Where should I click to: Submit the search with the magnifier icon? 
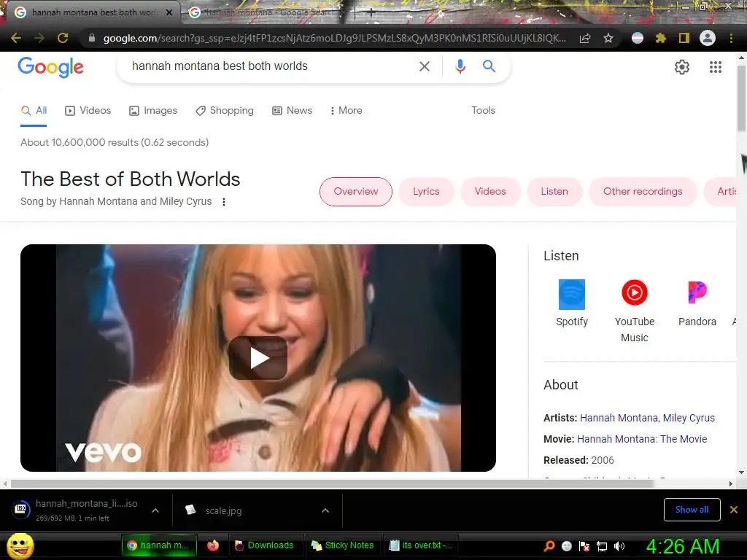coord(489,66)
